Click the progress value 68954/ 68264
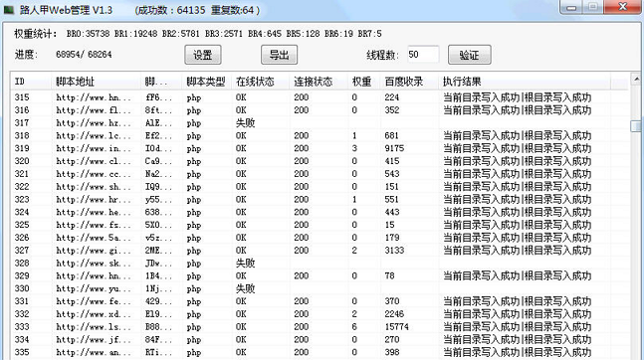Image resolution: width=644 pixels, height=360 pixels. [x=84, y=54]
